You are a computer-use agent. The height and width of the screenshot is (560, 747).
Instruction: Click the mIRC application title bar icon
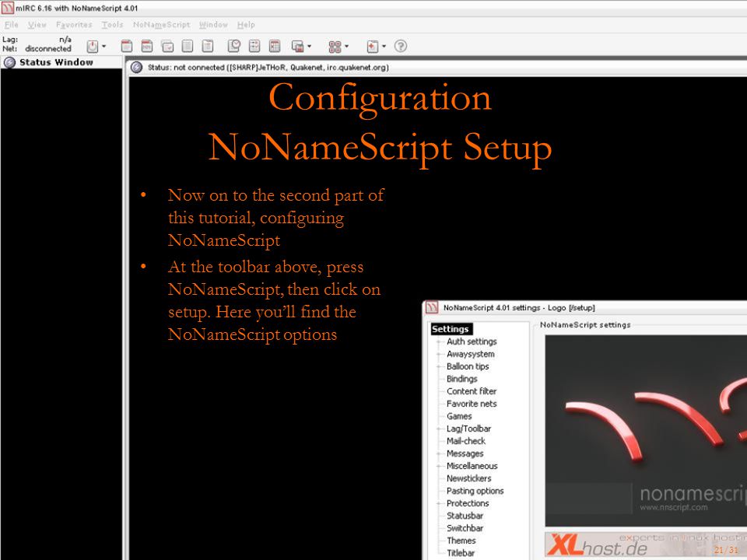(7, 8)
